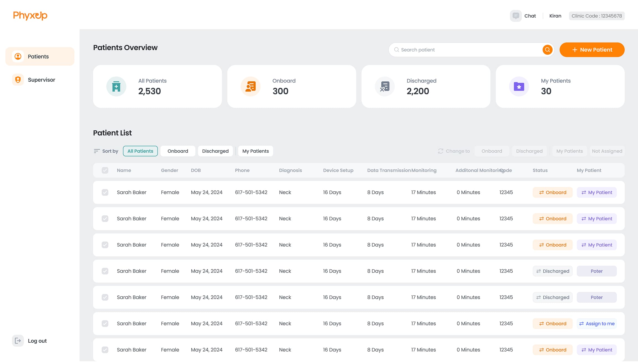The width and height of the screenshot is (638, 364).
Task: Click the Change to refresh icon
Action: 440,151
